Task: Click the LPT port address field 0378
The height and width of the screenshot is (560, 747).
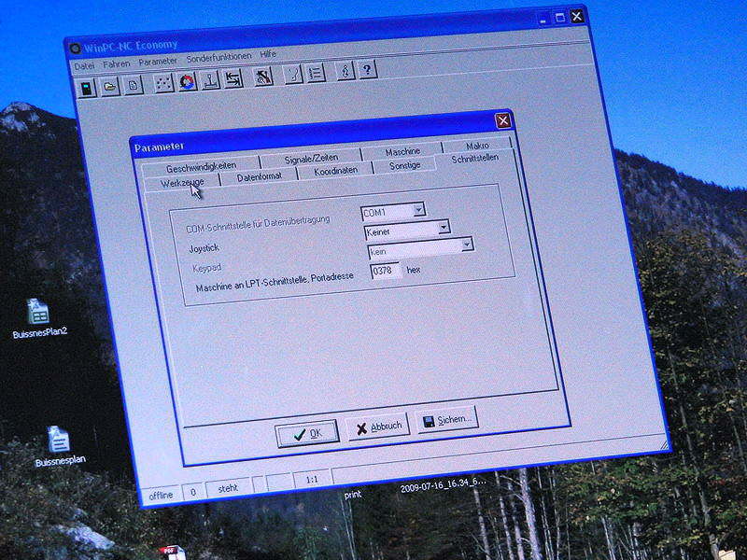Action: [385, 272]
